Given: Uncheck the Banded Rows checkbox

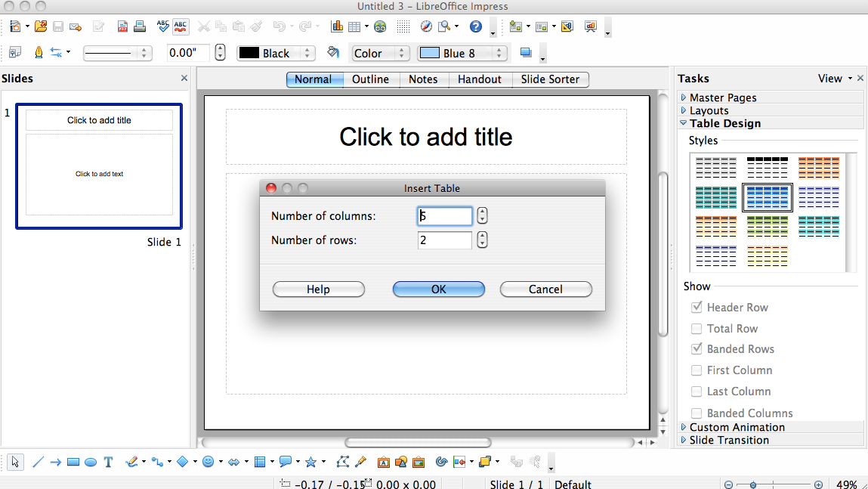Looking at the screenshot, I should 697,349.
